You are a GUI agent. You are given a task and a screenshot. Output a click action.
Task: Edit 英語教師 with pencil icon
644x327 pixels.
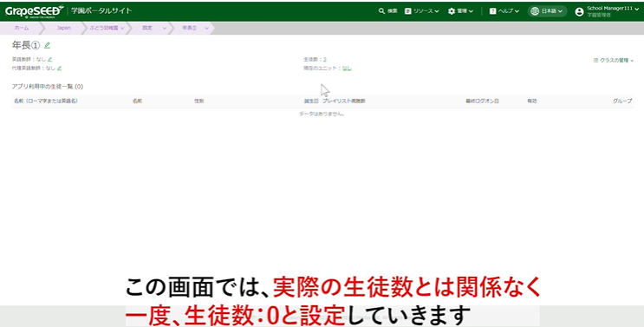tap(50, 59)
